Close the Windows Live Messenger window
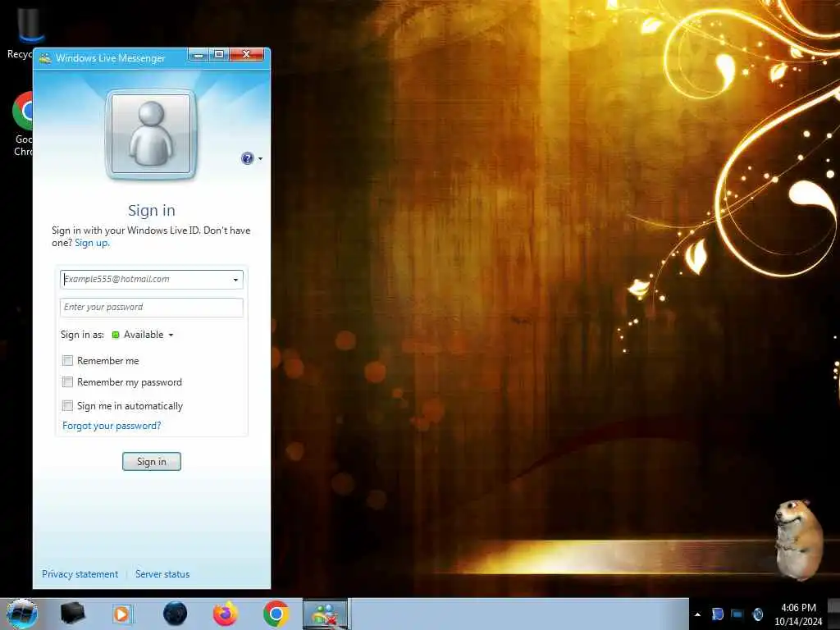 [x=246, y=55]
